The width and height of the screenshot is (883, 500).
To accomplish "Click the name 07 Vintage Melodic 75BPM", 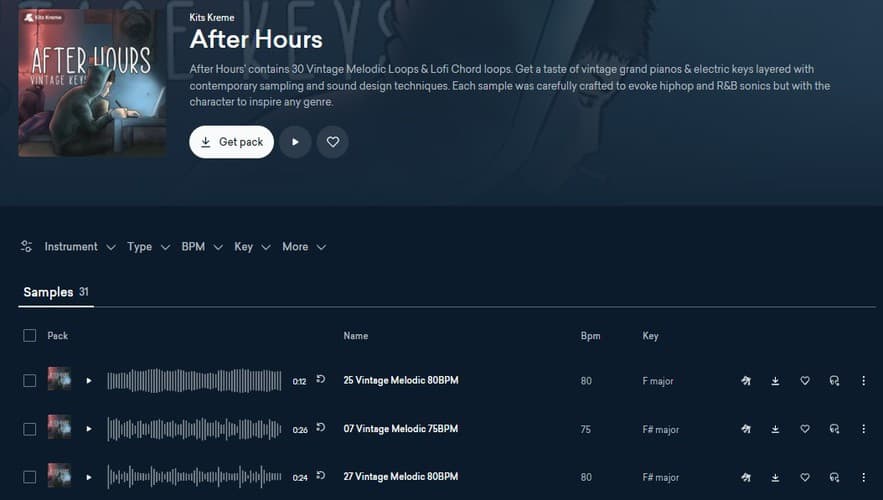I will (401, 428).
